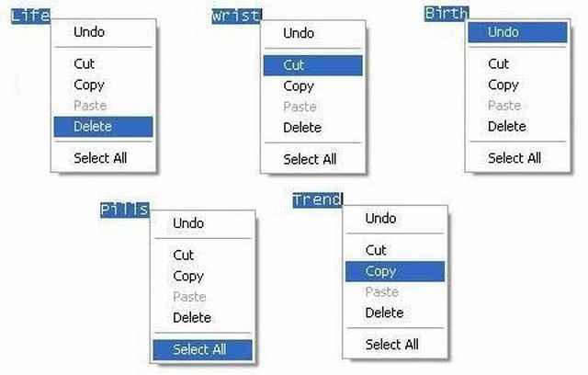The height and width of the screenshot is (375, 588).
Task: Choose Delete in the Trend context menu
Action: tap(384, 312)
